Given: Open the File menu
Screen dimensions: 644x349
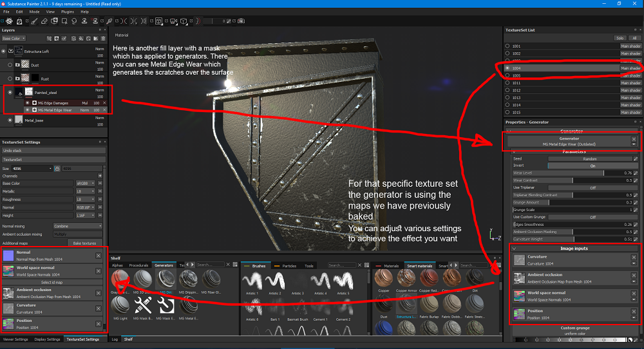Looking at the screenshot, I should [6, 12].
